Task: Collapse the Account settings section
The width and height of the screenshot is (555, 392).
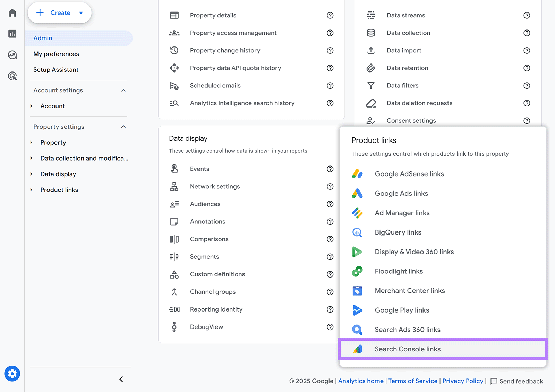Action: [123, 90]
